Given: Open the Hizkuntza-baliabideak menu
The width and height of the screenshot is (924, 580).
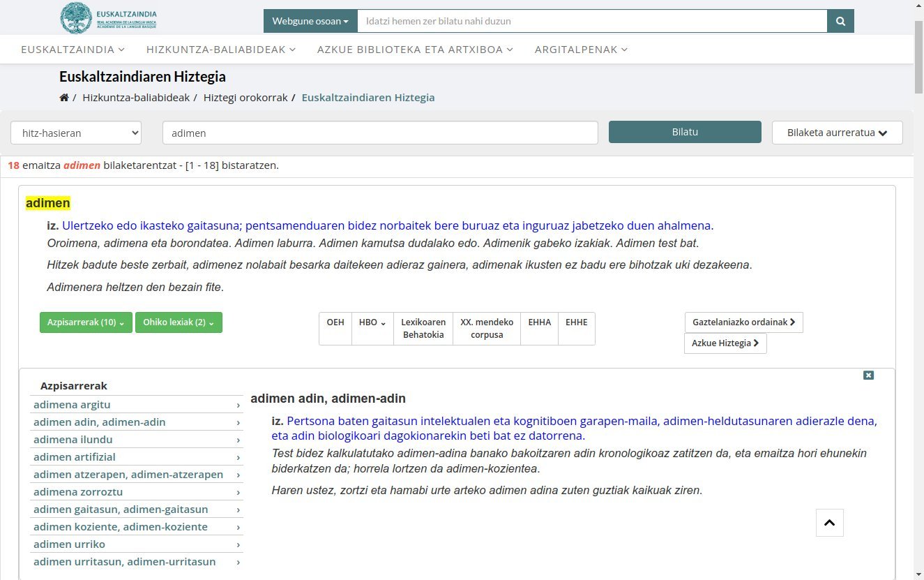Looking at the screenshot, I should [x=221, y=50].
